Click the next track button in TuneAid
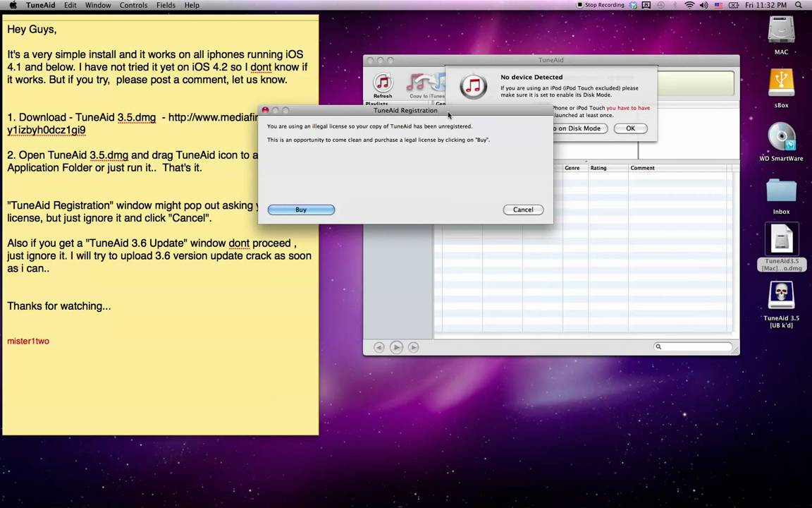 tap(413, 347)
